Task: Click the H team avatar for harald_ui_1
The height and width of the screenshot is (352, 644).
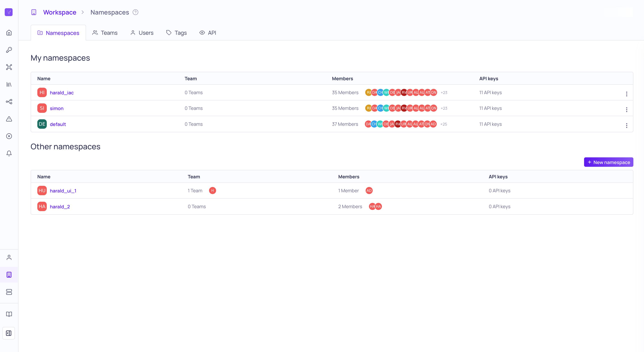Action: (x=213, y=191)
